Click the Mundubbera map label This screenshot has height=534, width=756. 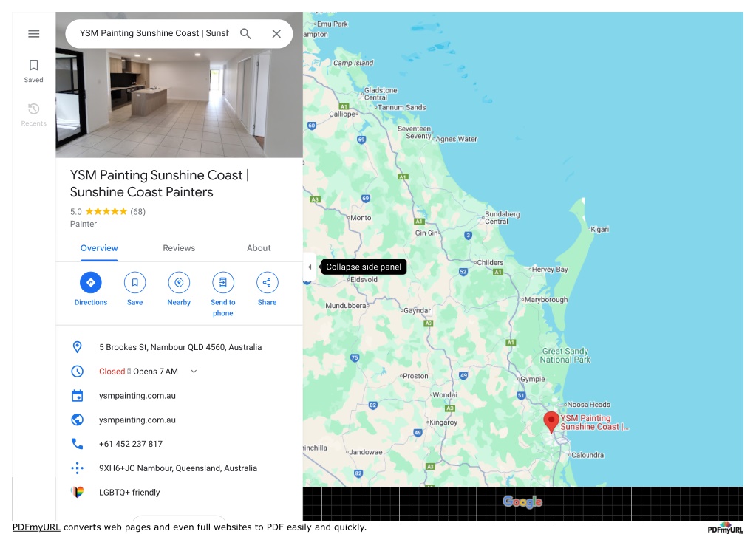pos(346,306)
